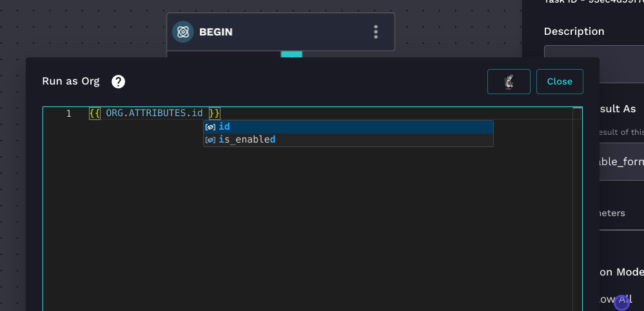Place cursor on ORG.ATTRIBUTES.id expression

pyautogui.click(x=154, y=114)
